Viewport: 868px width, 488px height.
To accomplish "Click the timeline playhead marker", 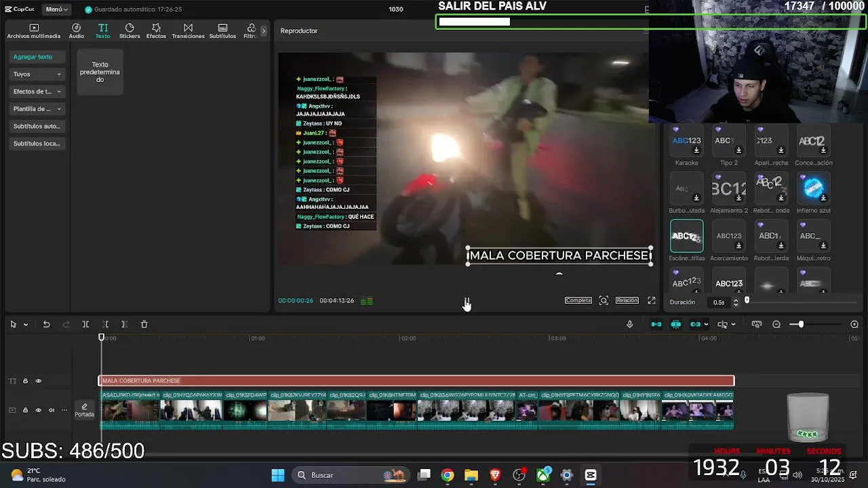I will (102, 338).
